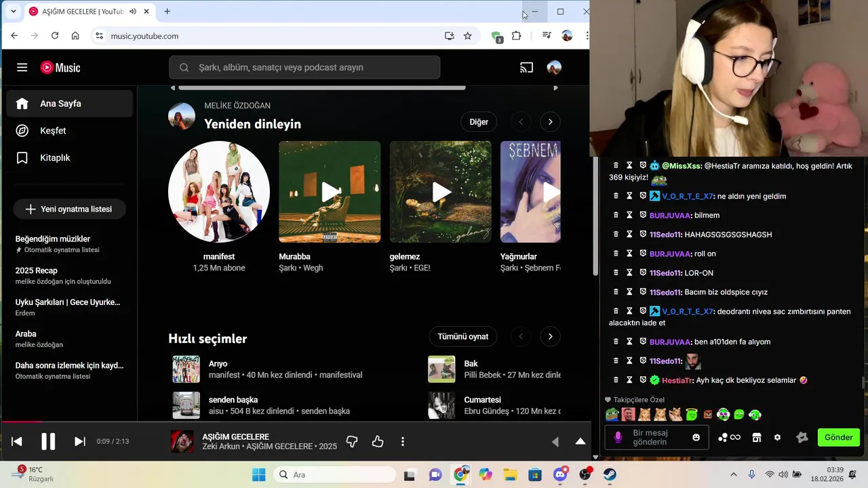Play the Murabba song card
The width and height of the screenshot is (868, 488).
(330, 192)
